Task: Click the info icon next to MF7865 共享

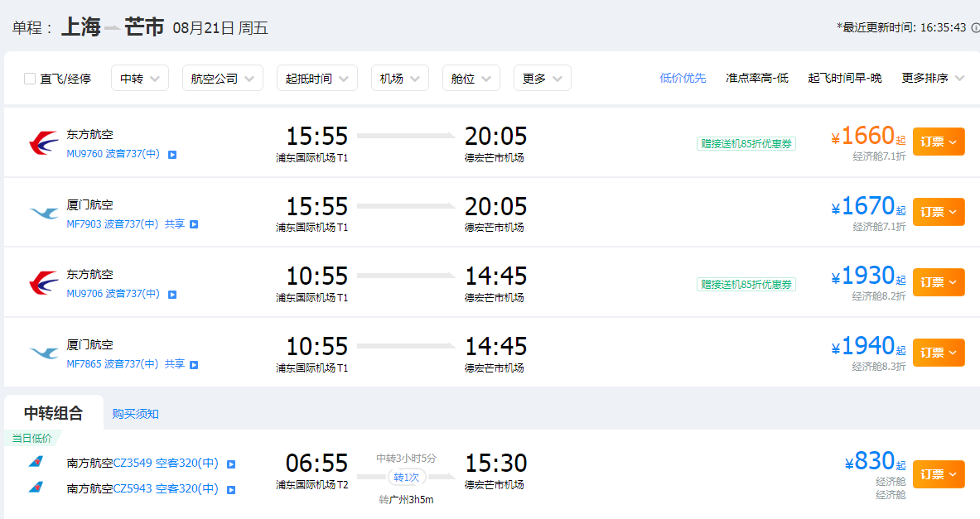Action: point(194,365)
